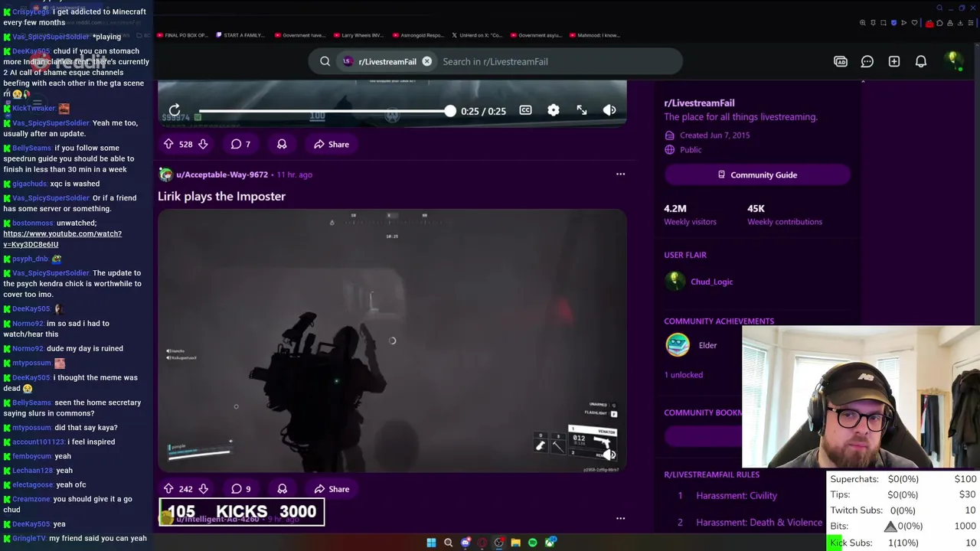980x551 pixels.
Task: Switch to the 'Mahmood: I know...' tab
Action: tap(595, 35)
